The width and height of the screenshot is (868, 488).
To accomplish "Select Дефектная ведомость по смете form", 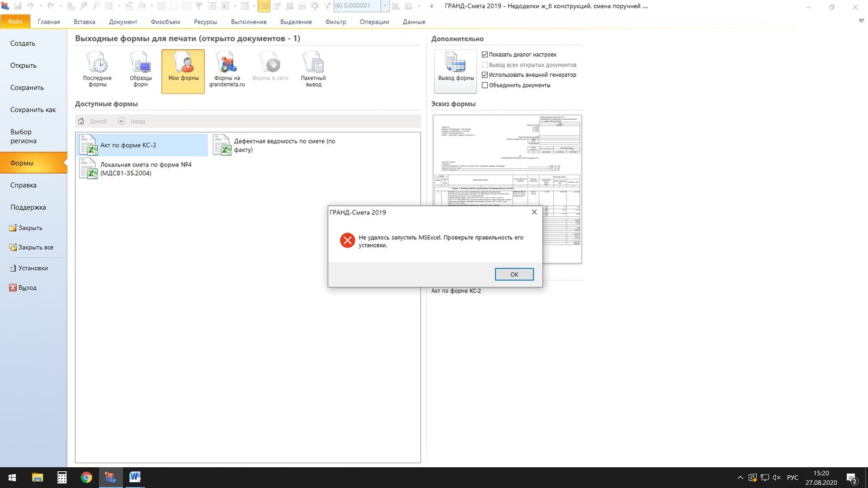I will (275, 145).
